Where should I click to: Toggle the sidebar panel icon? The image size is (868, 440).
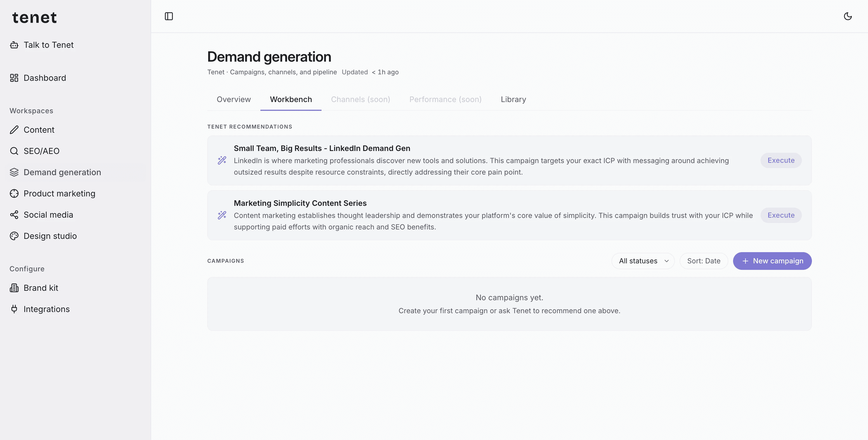[169, 16]
